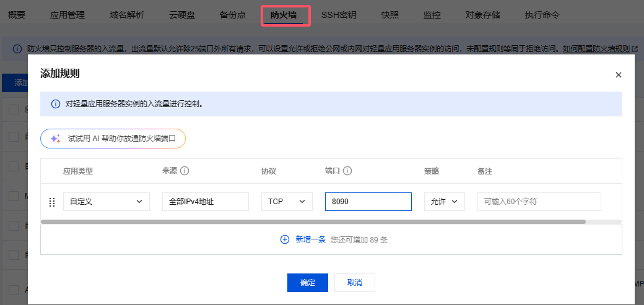This screenshot has height=305, width=644.
Task: Click the info icon next to 来源
Action: point(185,171)
